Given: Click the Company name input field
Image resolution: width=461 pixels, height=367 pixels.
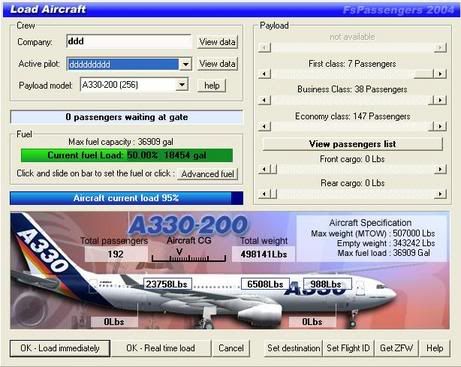Looking at the screenshot, I should [x=129, y=42].
